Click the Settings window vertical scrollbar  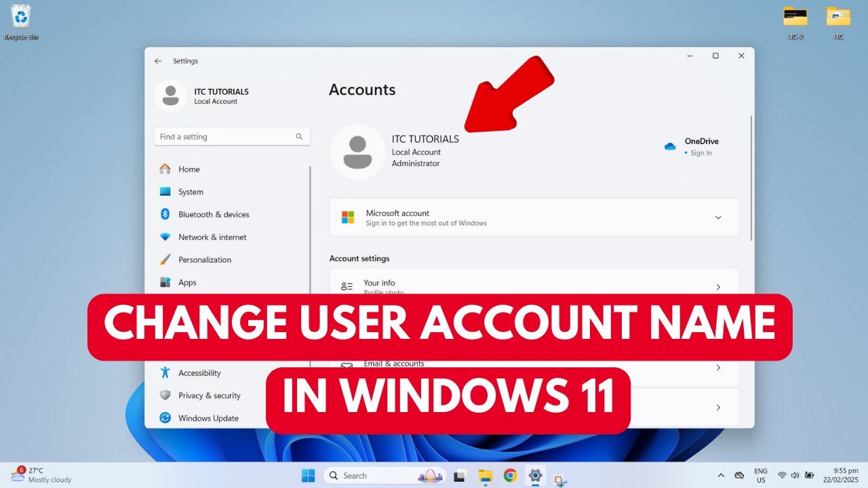click(x=751, y=178)
